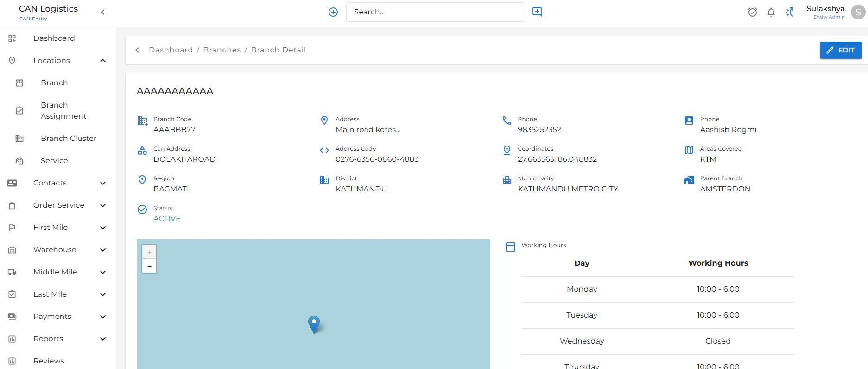Click the Middle Mile truck icon
868x369 pixels.
12,272
